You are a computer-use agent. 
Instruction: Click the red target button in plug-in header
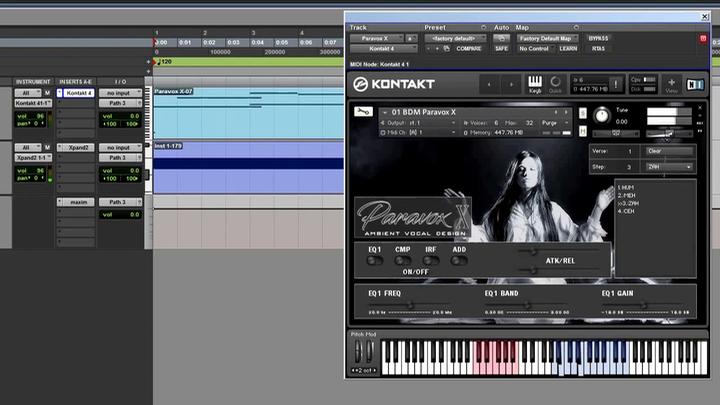[703, 39]
